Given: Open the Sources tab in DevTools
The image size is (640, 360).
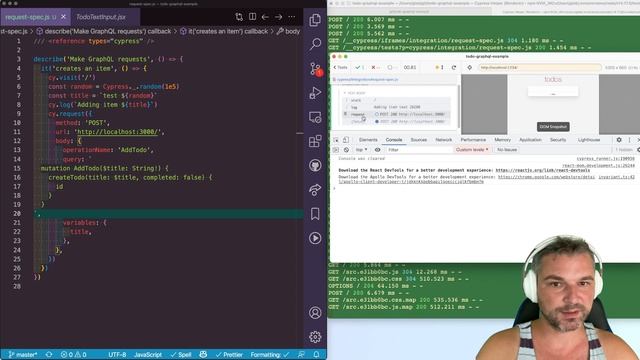Looking at the screenshot, I should pos(418,140).
